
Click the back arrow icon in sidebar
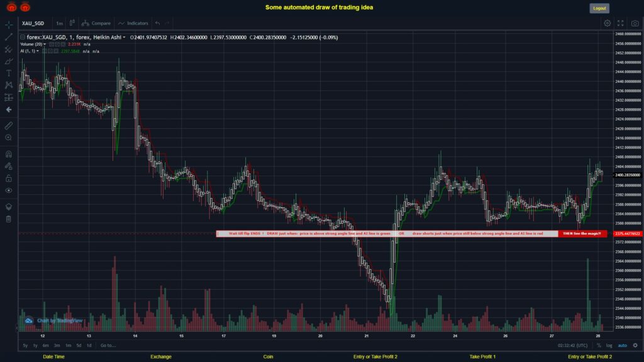(9, 109)
